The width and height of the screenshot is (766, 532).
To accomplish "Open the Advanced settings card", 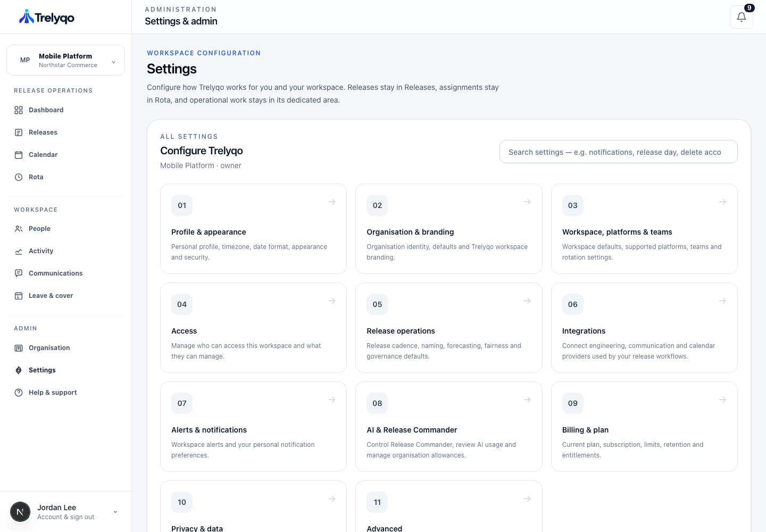I will click(x=448, y=506).
